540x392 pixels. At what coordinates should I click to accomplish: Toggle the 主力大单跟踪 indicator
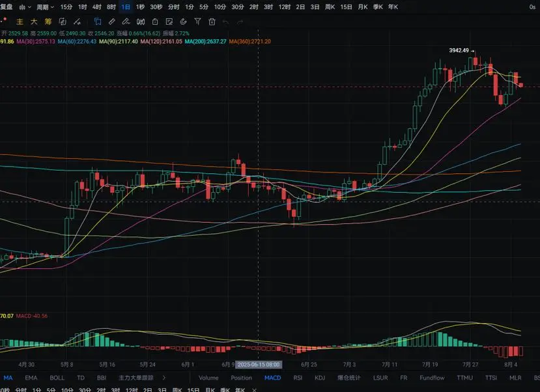click(x=136, y=378)
